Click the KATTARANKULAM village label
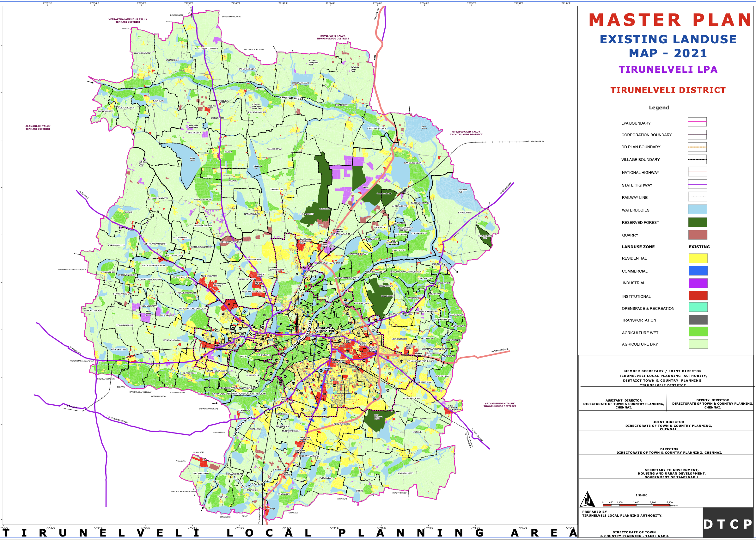The width and height of the screenshot is (756, 540). pos(247,69)
